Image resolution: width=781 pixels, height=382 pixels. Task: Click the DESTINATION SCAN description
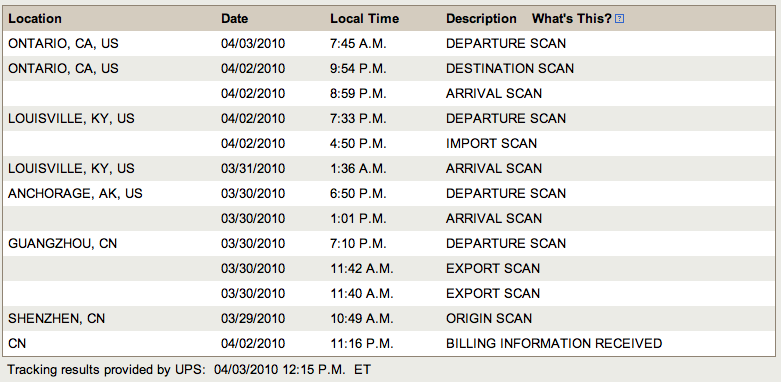510,69
